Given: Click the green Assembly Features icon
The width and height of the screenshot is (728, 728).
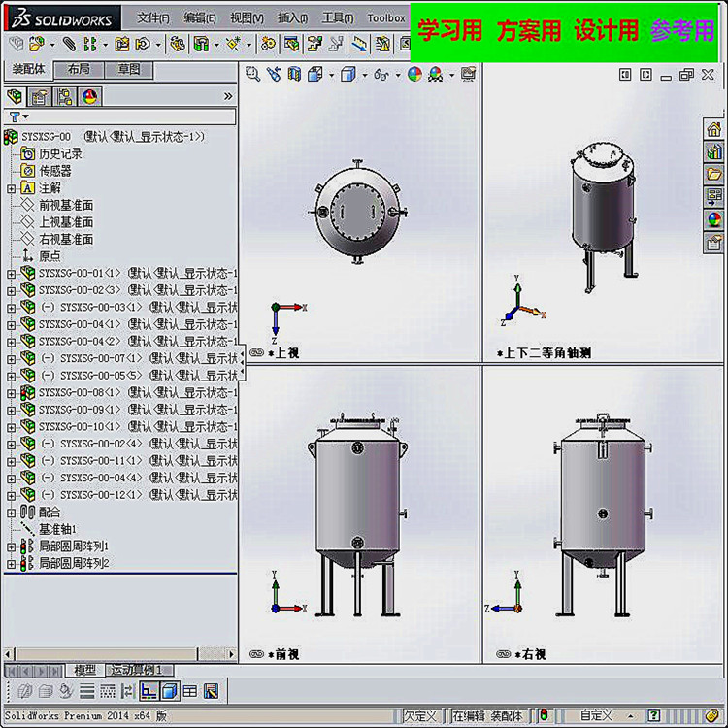Looking at the screenshot, I should point(201,44).
